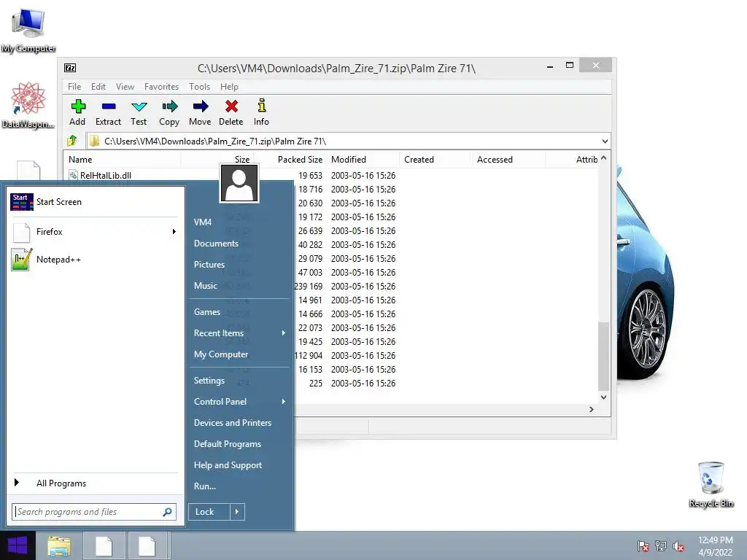Open the Favorites menu
Viewport: 747px width, 560px height.
(x=161, y=87)
